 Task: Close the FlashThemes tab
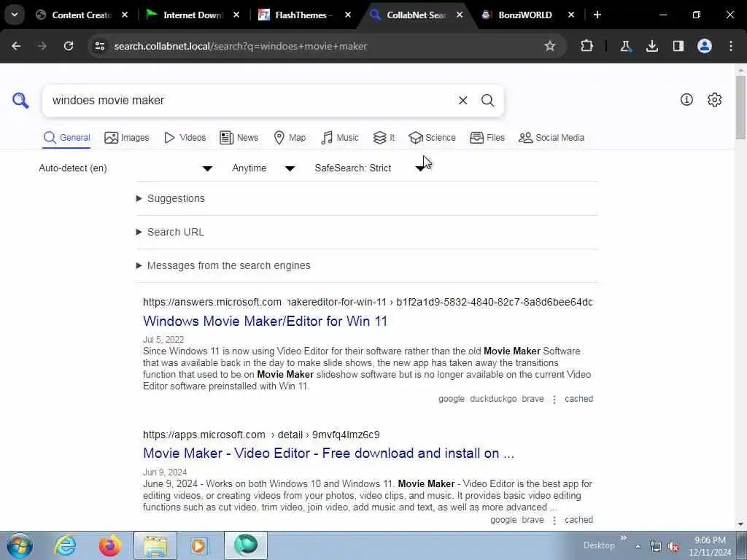pyautogui.click(x=348, y=15)
